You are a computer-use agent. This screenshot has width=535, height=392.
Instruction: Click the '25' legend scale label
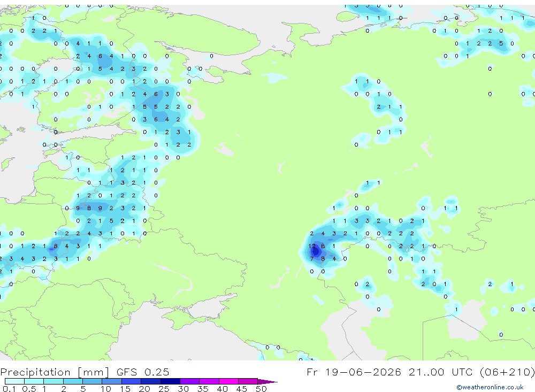point(164,389)
